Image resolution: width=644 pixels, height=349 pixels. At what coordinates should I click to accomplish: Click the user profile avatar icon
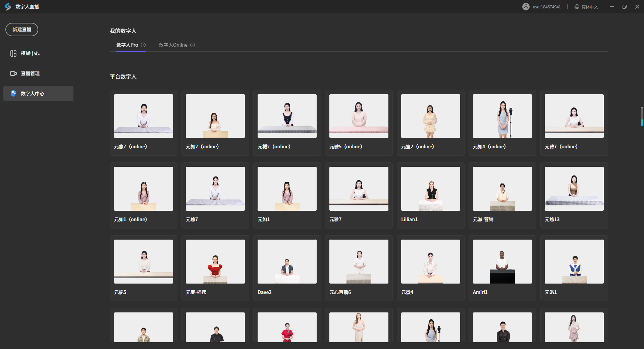[526, 7]
